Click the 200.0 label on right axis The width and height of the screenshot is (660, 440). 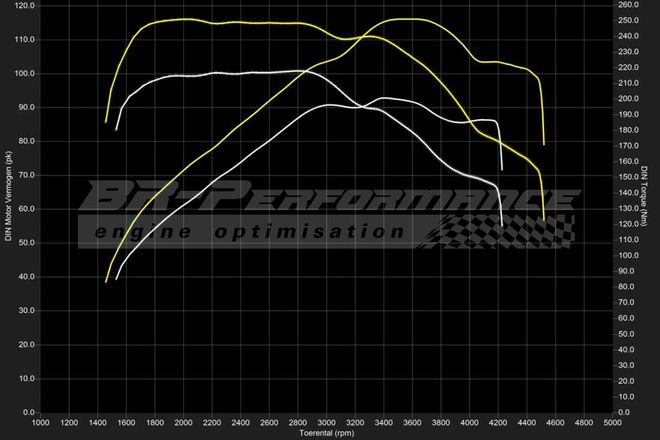click(x=628, y=99)
